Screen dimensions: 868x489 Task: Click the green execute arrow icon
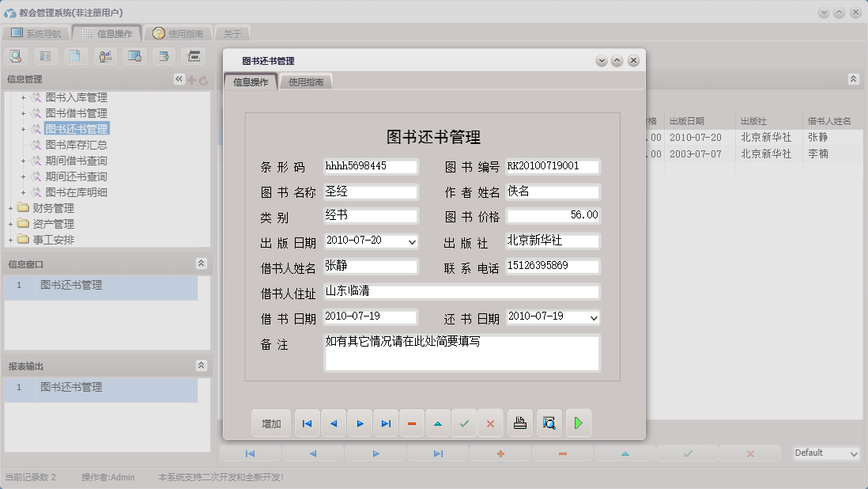(x=578, y=423)
